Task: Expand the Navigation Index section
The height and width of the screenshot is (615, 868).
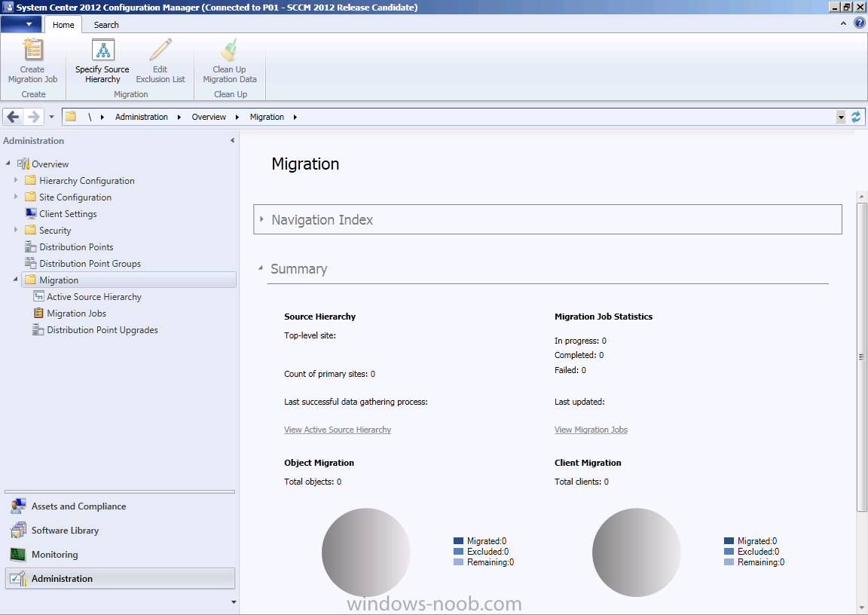Action: (262, 219)
